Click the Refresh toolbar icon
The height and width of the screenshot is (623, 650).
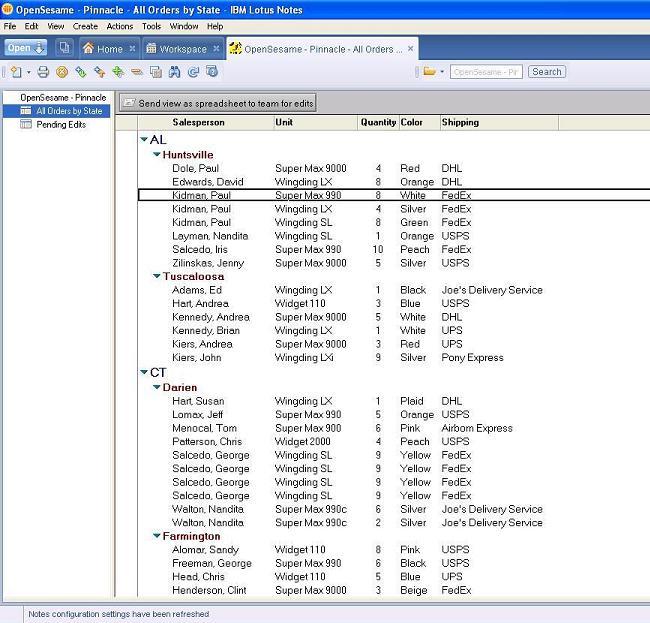click(193, 72)
